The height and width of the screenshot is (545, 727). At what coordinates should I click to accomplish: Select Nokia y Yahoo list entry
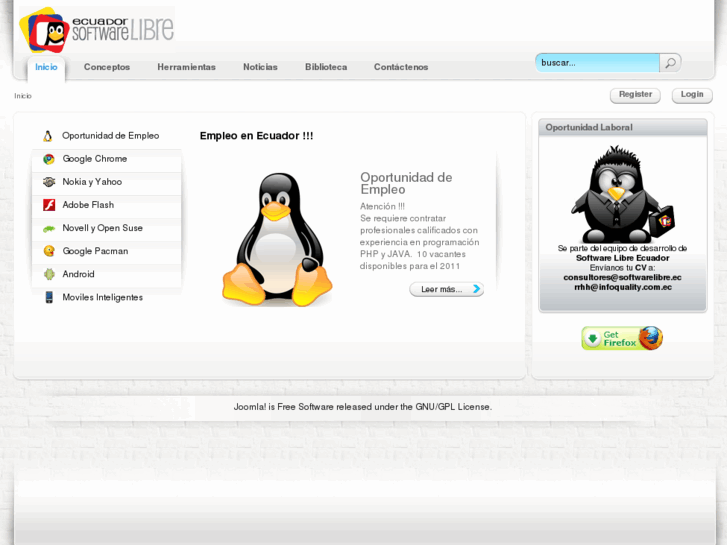pyautogui.click(x=106, y=182)
